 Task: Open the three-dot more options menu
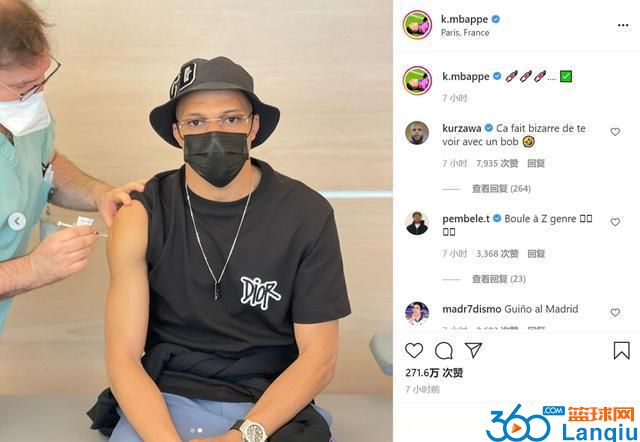[623, 25]
